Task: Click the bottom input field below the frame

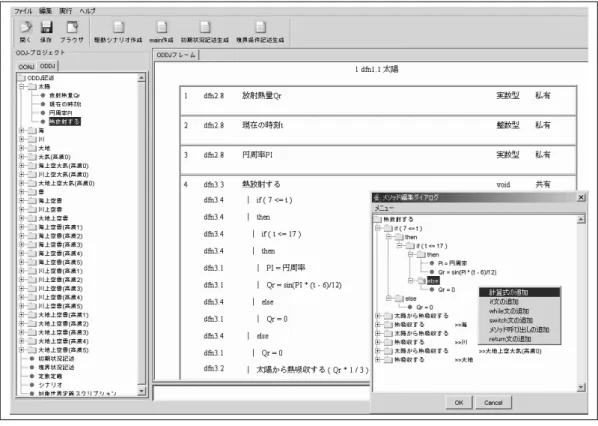Action: click(261, 393)
